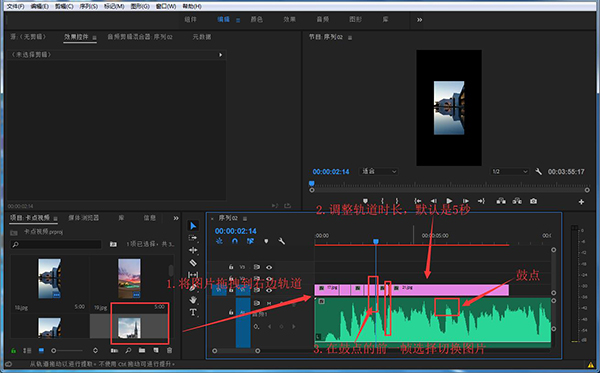Switch to the 效果 workspace tab
Viewport: 600px width, 373px height.
[289, 20]
